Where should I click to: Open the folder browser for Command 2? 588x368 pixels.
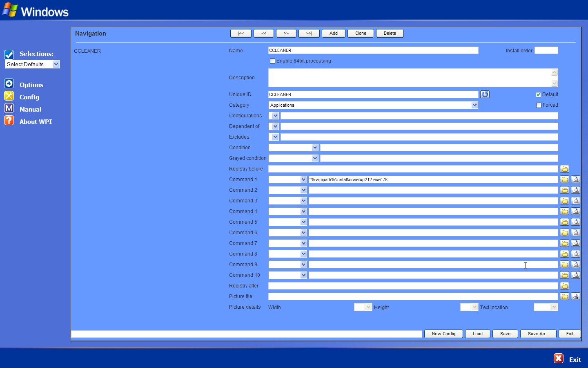(564, 190)
